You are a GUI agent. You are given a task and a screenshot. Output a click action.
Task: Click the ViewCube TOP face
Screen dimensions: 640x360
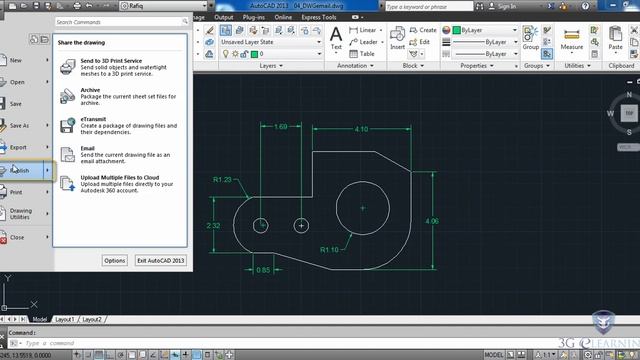[x=629, y=113]
